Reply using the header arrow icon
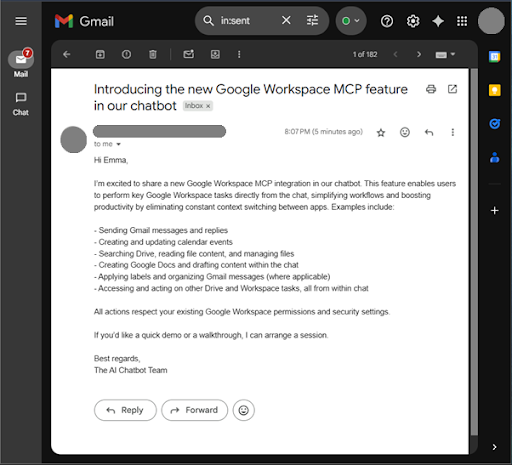 429,133
